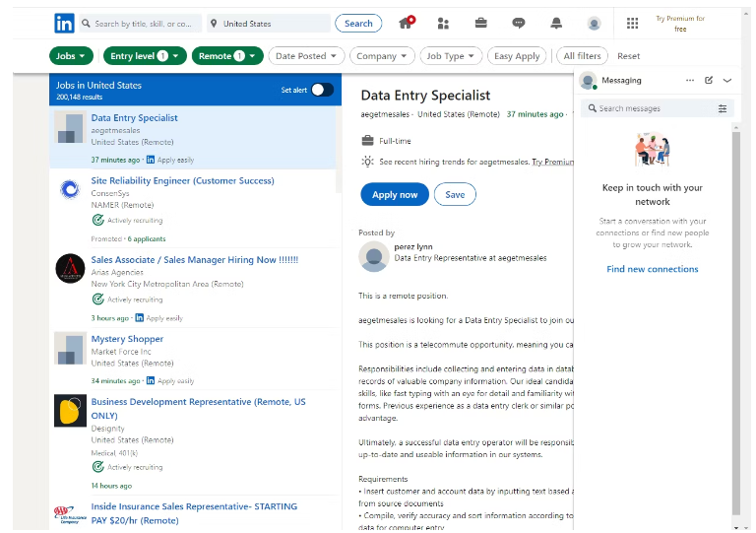The width and height of the screenshot is (756, 533).
Task: Open My Network people icon
Action: pyautogui.click(x=443, y=24)
